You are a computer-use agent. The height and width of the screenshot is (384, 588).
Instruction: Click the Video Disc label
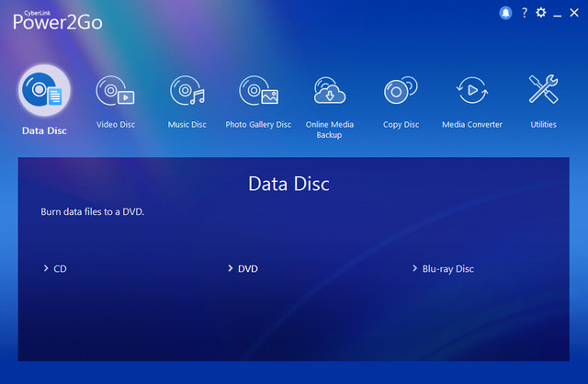click(116, 125)
